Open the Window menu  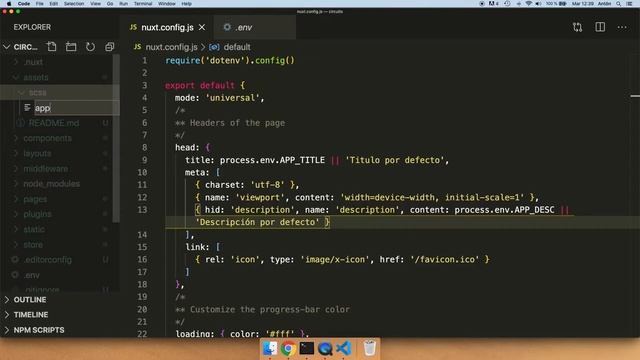point(167,4)
